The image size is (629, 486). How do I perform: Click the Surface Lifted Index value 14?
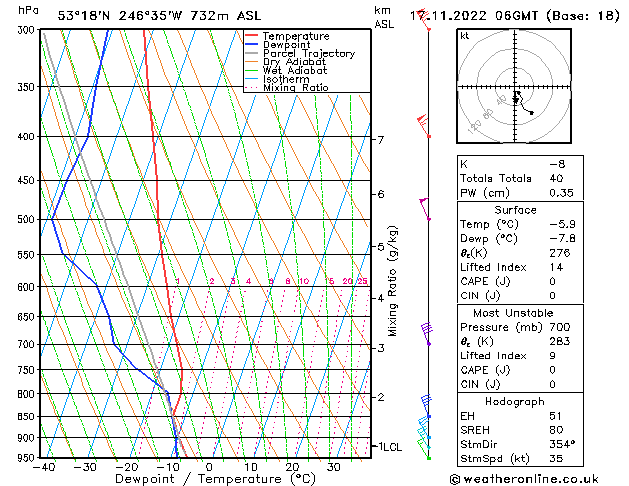pyautogui.click(x=556, y=267)
